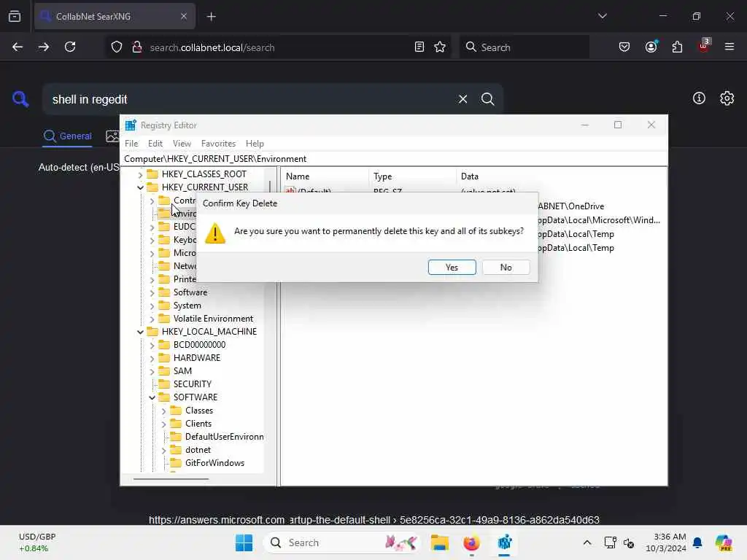Open the Firefox View icon
The height and width of the screenshot is (560, 747).
coord(15,17)
